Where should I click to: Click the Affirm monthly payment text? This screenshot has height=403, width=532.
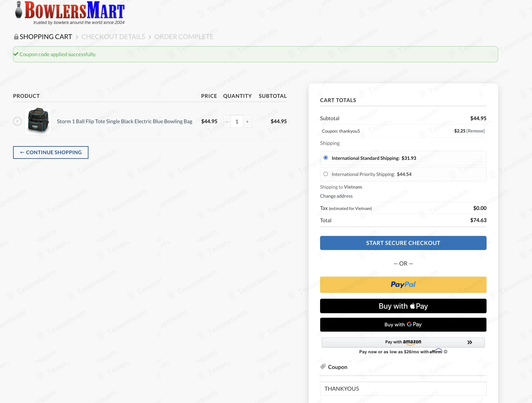pyautogui.click(x=401, y=352)
